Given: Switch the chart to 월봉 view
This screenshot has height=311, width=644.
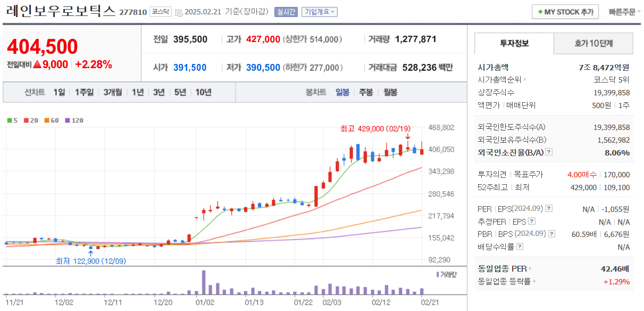Looking at the screenshot, I should coord(391,92).
